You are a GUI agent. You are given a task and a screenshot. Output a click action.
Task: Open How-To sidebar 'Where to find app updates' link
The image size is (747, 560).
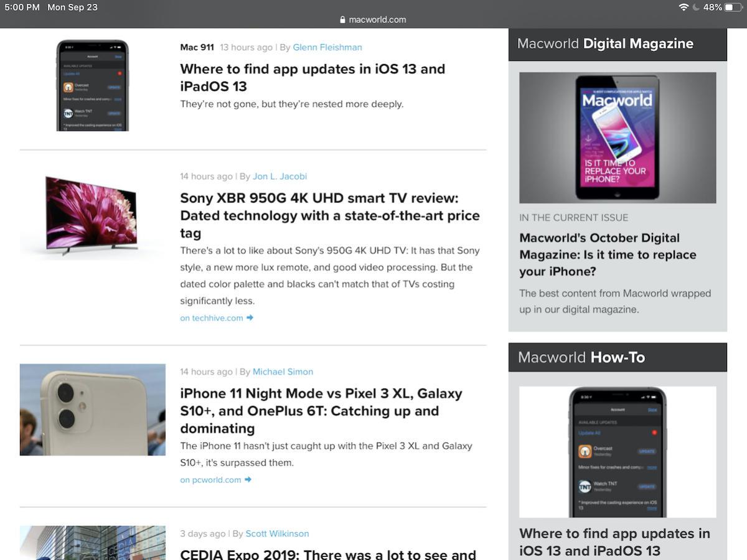pyautogui.click(x=614, y=542)
